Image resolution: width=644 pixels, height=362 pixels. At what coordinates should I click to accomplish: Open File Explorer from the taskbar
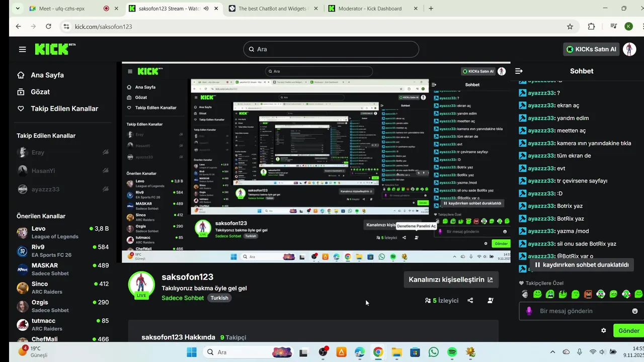coord(396,352)
